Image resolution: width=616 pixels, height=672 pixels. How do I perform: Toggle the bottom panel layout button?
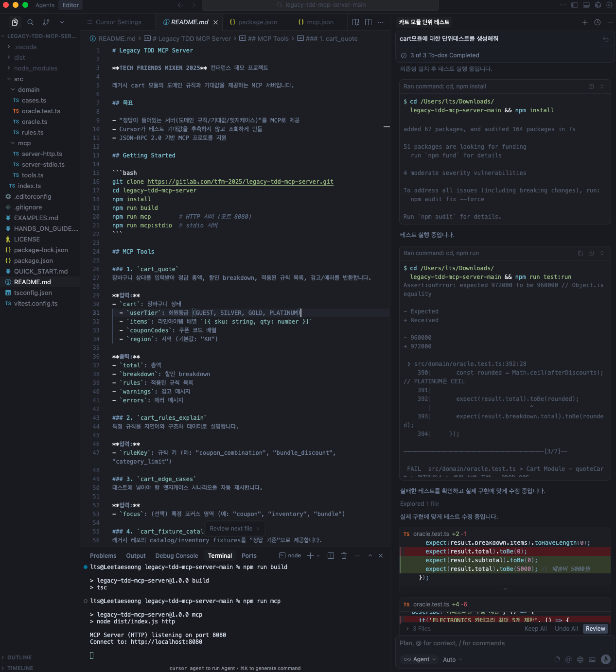click(586, 5)
